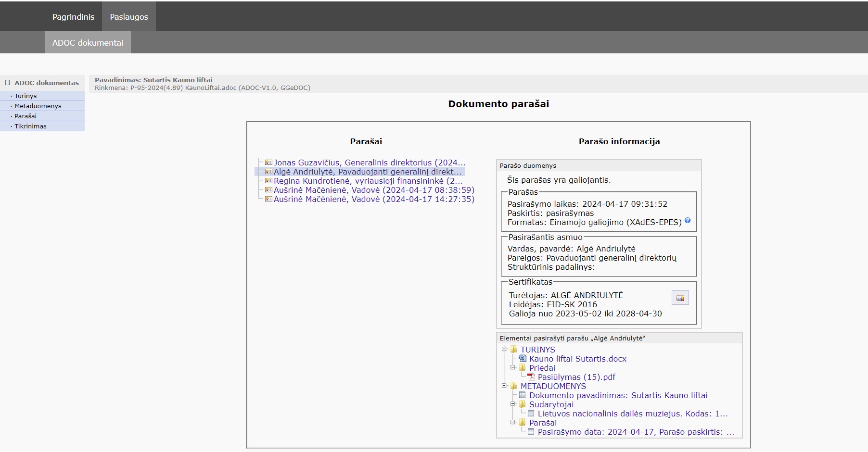Click certificate icon beside Jonas Guzavičius signature
This screenshot has height=452, width=868.
point(268,163)
